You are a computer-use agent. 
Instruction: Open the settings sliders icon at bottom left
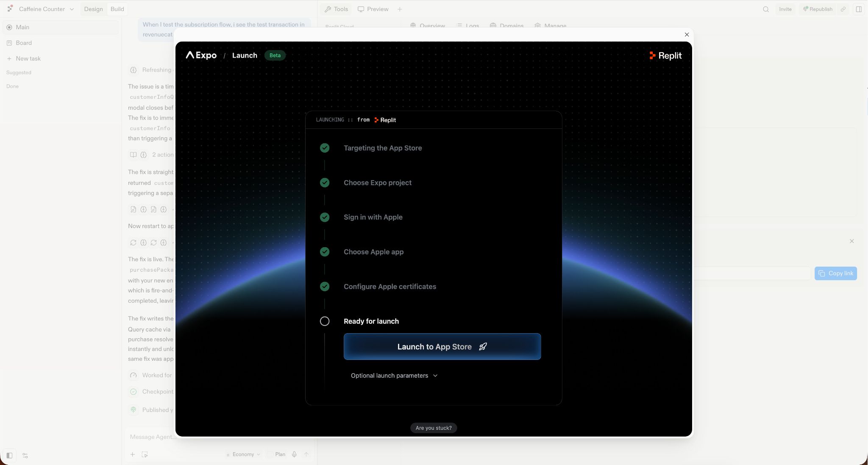[25, 456]
